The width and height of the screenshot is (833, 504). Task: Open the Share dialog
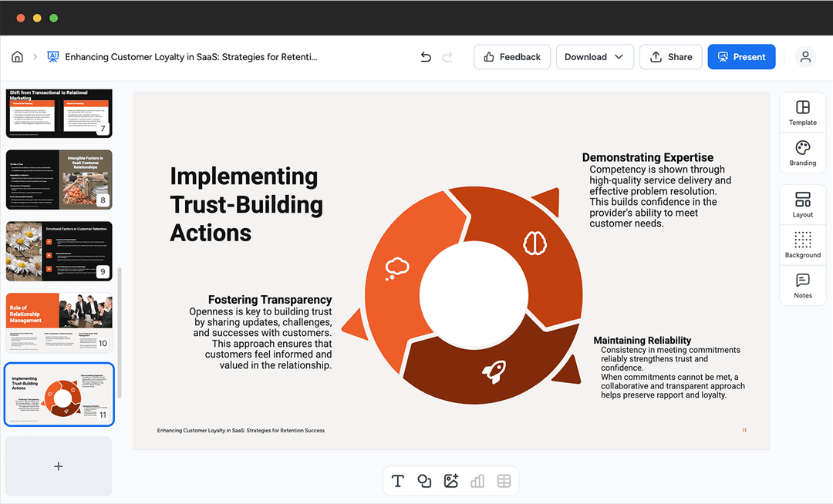(670, 56)
